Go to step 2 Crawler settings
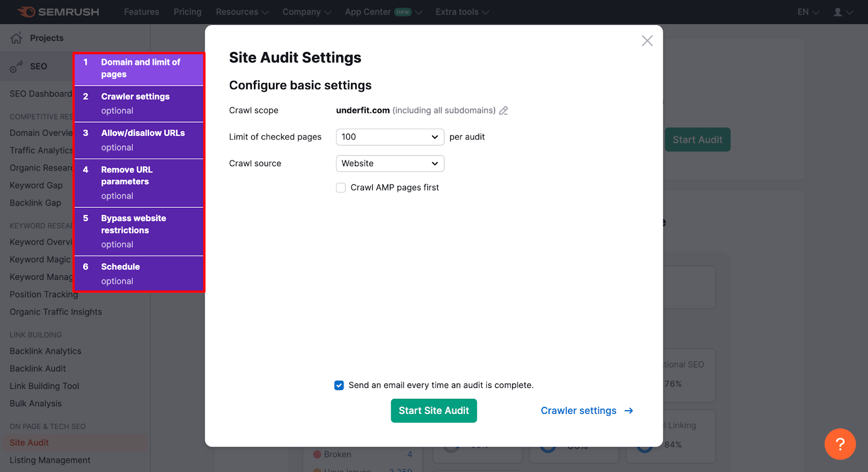Image resolution: width=868 pixels, height=472 pixels. (x=139, y=104)
